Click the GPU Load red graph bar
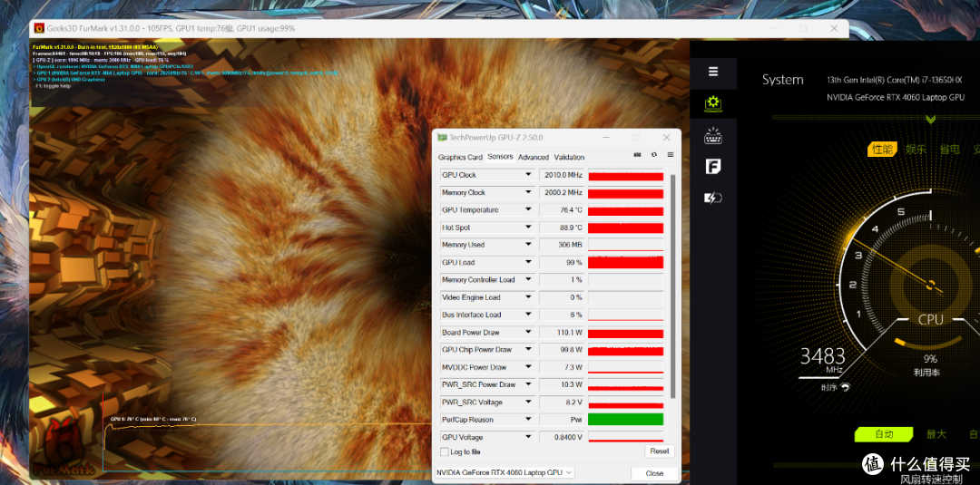 [625, 262]
